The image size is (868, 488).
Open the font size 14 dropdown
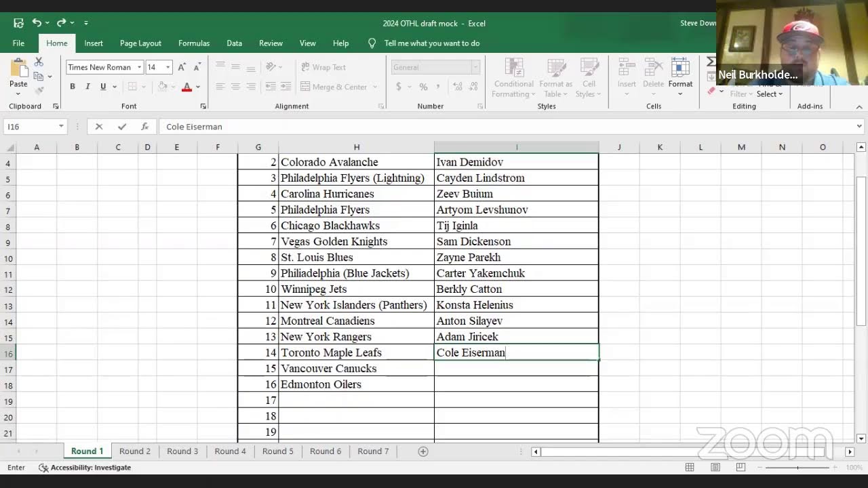pos(167,67)
